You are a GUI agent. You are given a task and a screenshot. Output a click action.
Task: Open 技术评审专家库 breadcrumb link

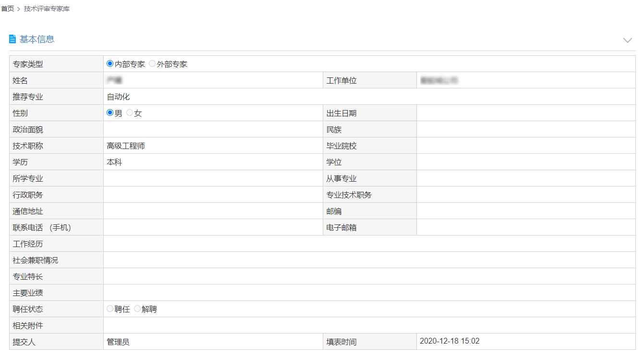47,9
